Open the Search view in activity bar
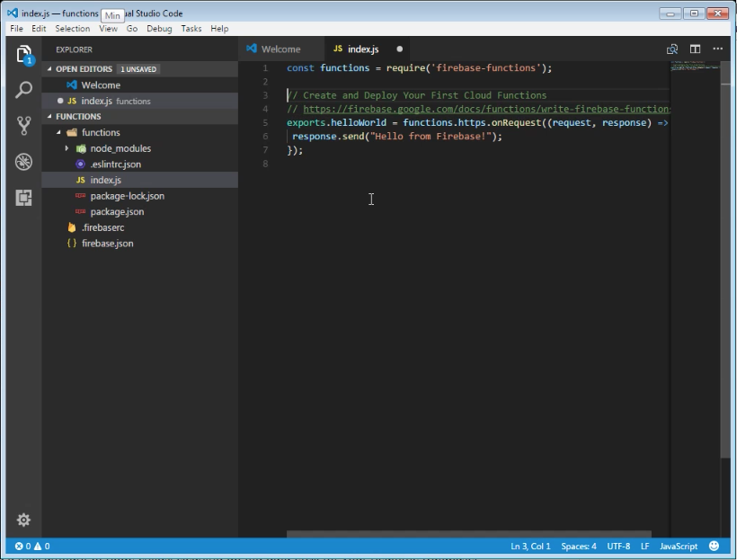The height and width of the screenshot is (560, 737). coord(23,90)
